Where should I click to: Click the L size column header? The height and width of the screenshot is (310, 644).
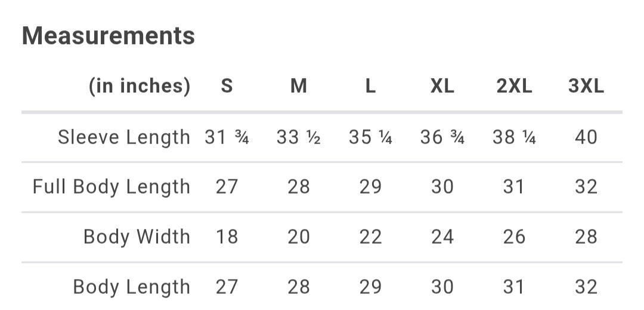pos(370,86)
